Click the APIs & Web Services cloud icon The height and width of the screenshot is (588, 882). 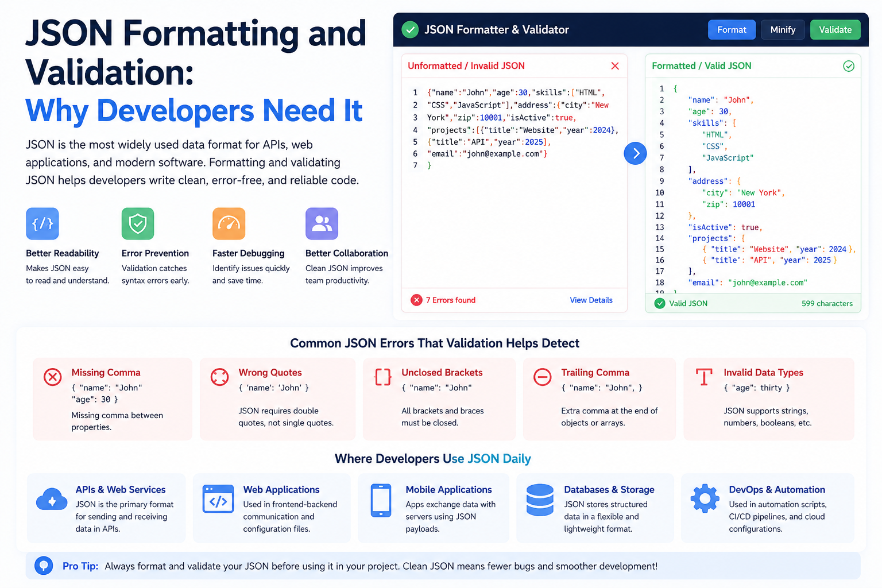pyautogui.click(x=52, y=500)
